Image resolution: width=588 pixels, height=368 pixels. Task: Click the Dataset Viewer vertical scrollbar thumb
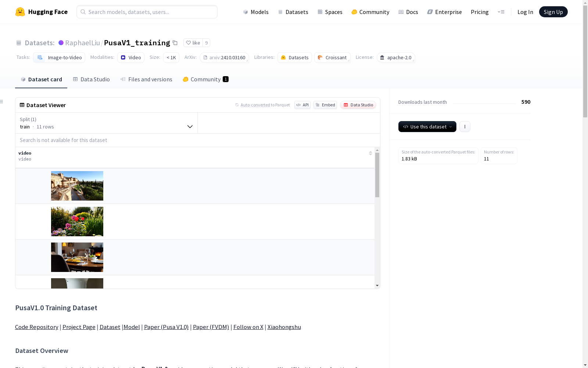coord(377,175)
